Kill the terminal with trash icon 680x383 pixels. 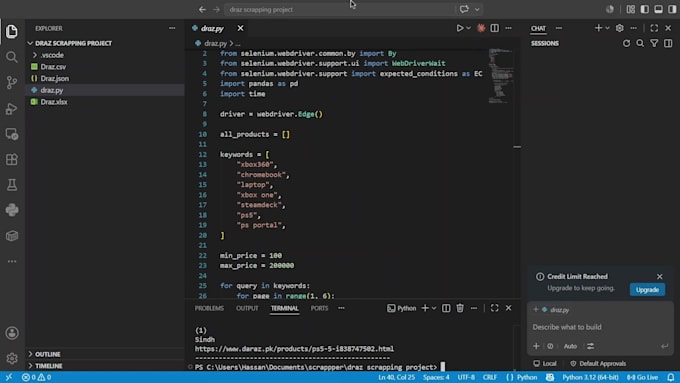(460, 308)
